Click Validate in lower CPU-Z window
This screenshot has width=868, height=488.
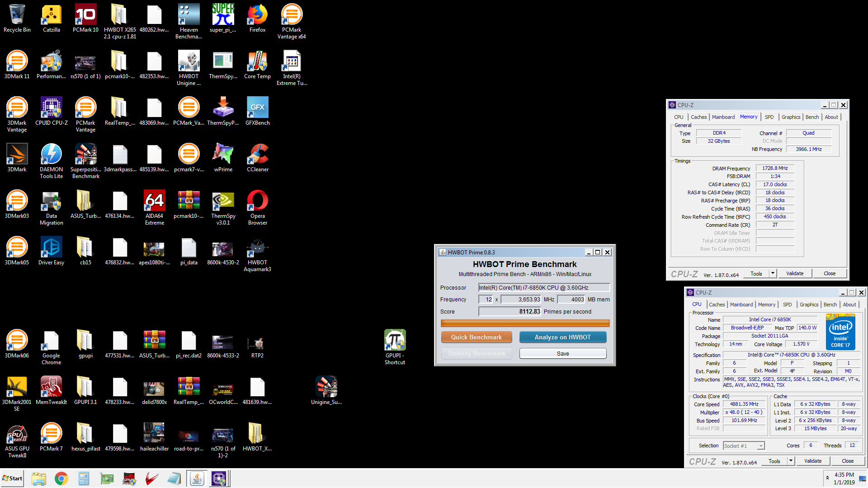pyautogui.click(x=812, y=461)
